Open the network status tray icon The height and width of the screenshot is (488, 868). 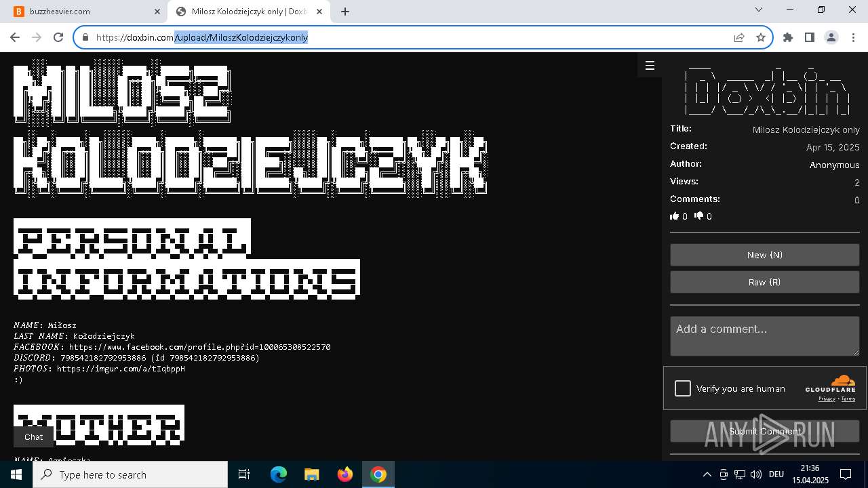coord(740,474)
